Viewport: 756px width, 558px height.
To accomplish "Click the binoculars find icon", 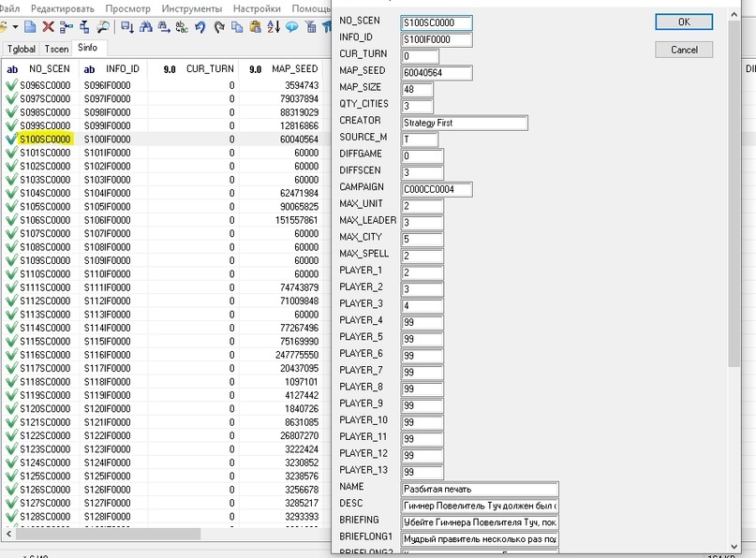I will point(145,27).
